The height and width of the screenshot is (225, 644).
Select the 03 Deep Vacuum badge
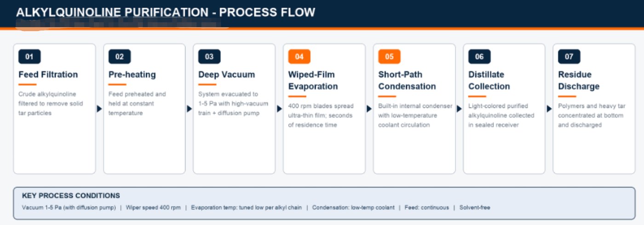(x=209, y=57)
